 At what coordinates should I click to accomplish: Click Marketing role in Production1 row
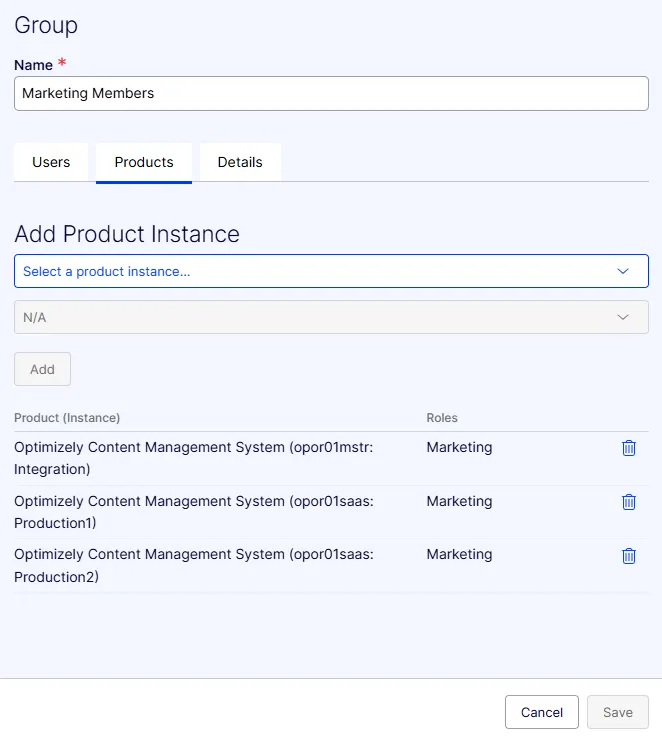(x=459, y=501)
